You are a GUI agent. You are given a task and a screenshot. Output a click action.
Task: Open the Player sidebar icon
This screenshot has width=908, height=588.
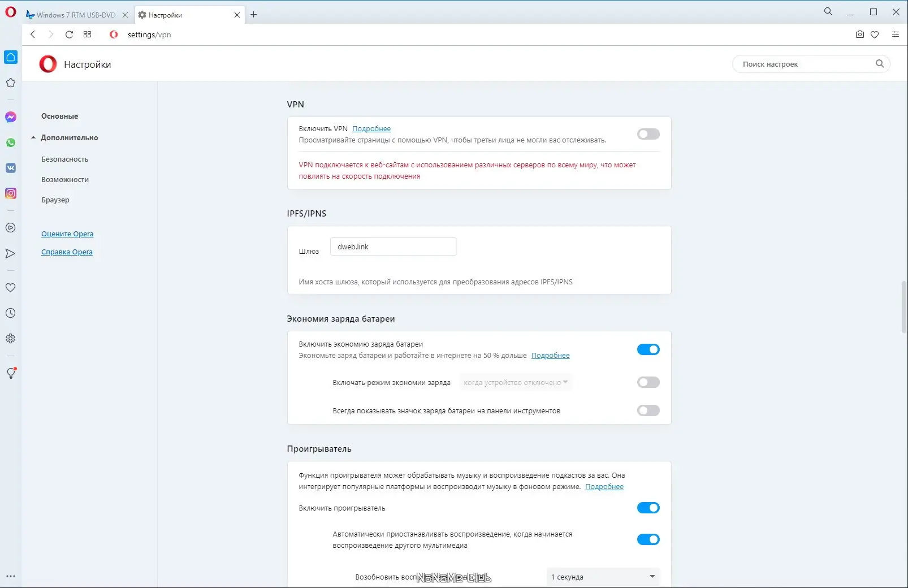click(11, 228)
